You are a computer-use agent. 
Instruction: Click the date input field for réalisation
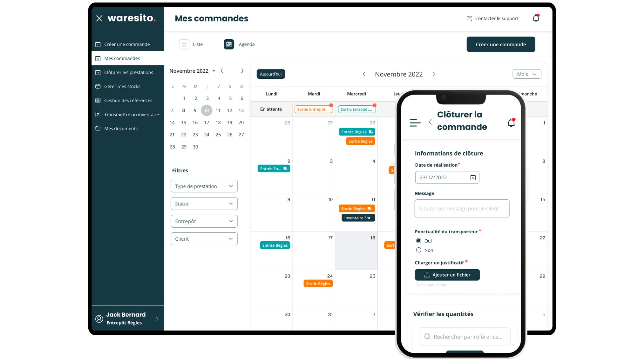click(x=447, y=177)
